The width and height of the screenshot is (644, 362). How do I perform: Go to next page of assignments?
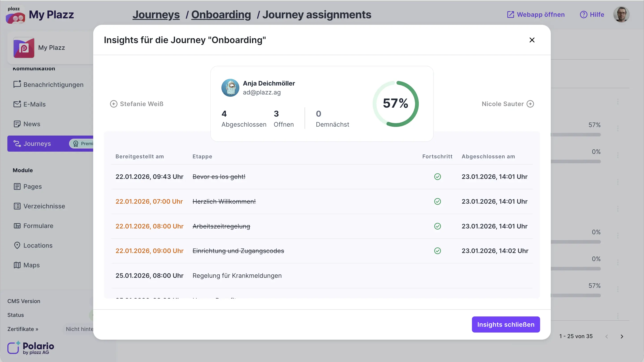(x=621, y=337)
